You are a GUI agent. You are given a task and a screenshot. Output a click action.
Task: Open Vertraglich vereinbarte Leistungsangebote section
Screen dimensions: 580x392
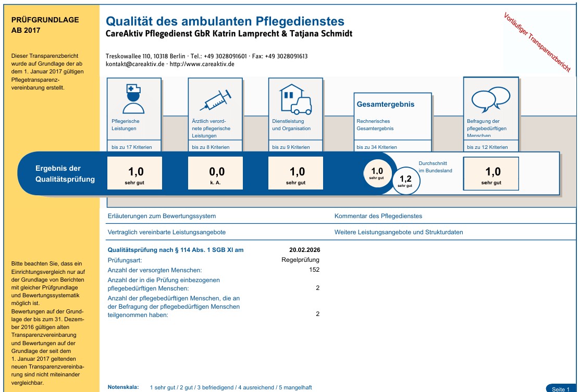167,232
